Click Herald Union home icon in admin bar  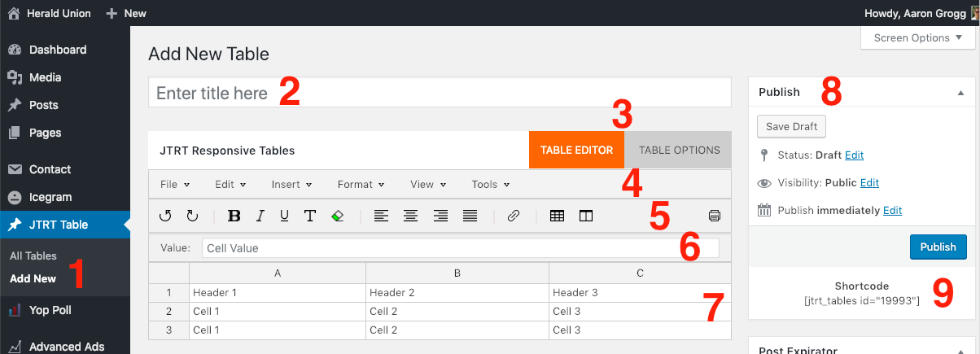[x=14, y=13]
